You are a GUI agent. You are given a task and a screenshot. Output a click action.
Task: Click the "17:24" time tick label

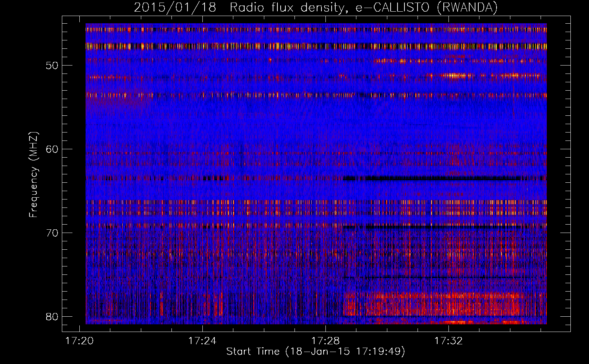click(202, 341)
